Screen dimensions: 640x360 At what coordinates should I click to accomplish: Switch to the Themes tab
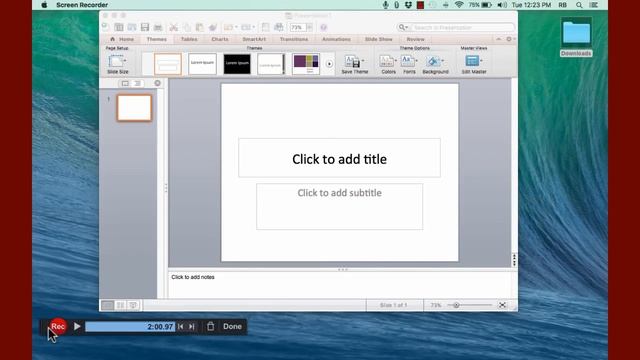click(157, 39)
